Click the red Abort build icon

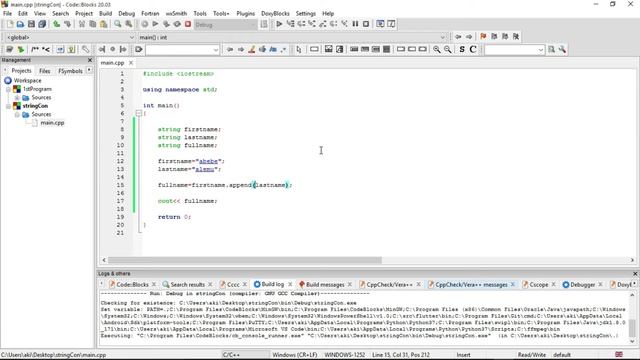pyautogui.click(x=188, y=24)
